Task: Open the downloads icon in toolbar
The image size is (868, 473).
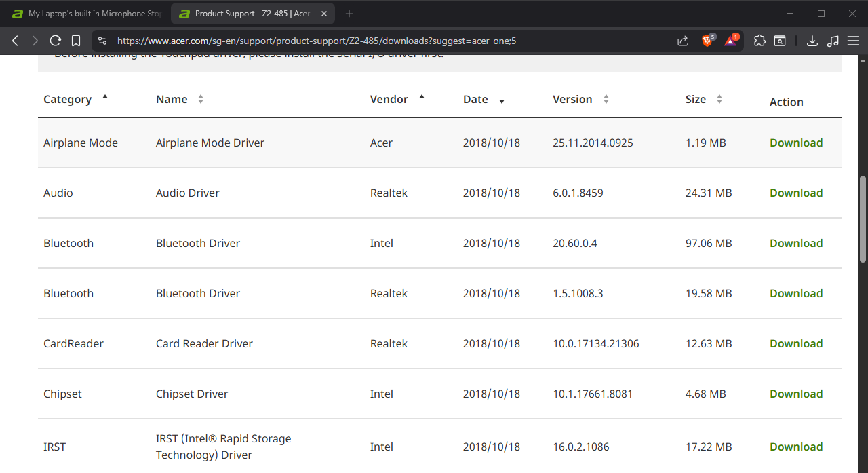Action: click(x=812, y=41)
